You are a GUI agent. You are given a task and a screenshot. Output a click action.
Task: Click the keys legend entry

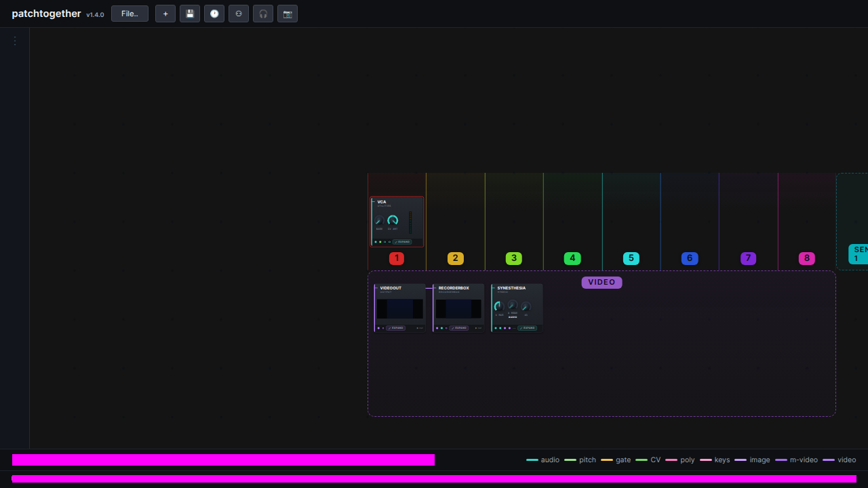715,460
